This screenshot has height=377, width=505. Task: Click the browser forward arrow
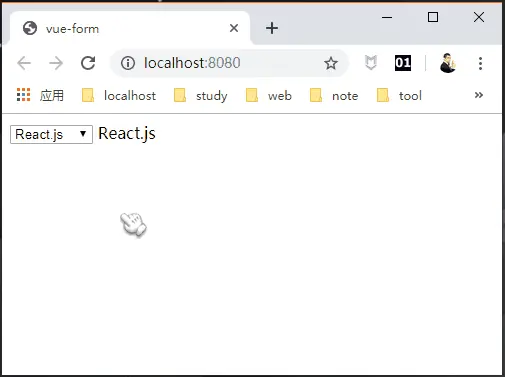(x=56, y=63)
